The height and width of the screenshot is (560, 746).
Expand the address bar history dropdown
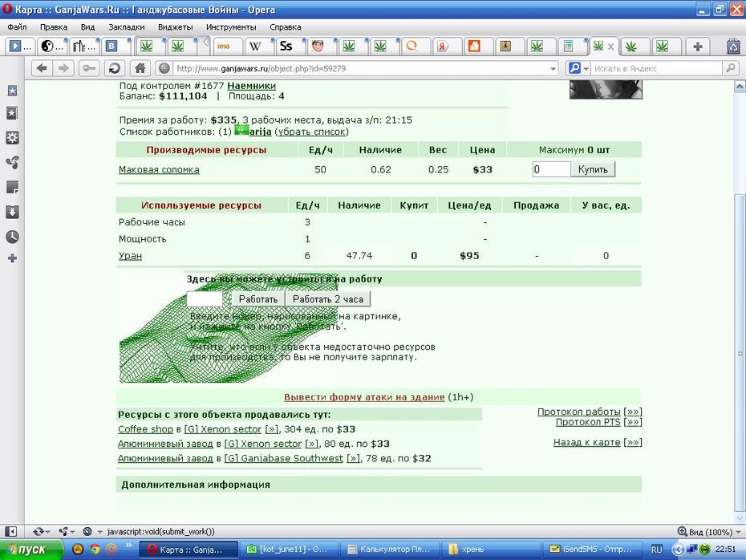tap(553, 69)
